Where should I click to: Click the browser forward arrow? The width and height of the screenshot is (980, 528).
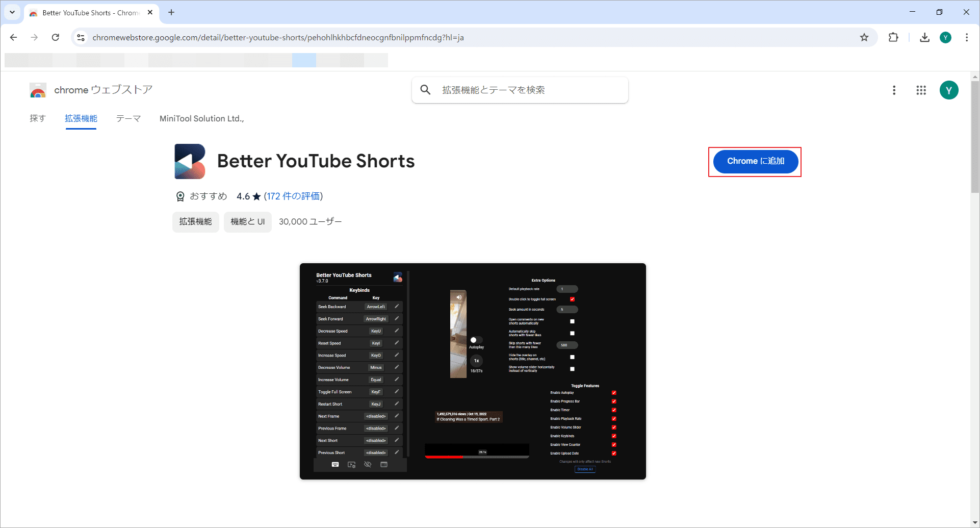point(34,37)
